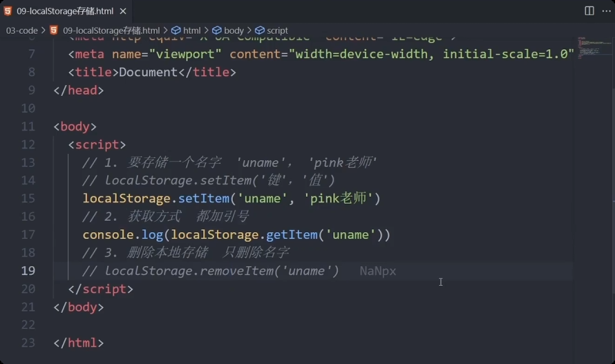The width and height of the screenshot is (615, 364).
Task: Click the log method on line 17
Action: coord(152,235)
